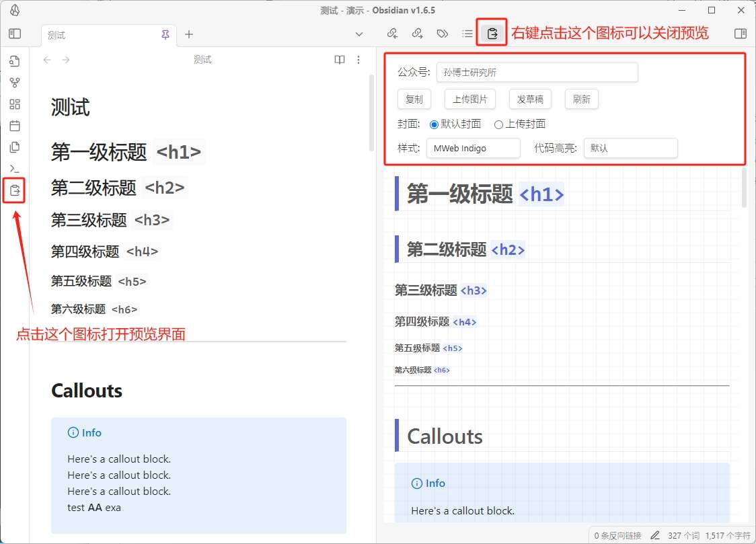The width and height of the screenshot is (756, 544).
Task: Switch to the 测试 tab
Action: [x=101, y=35]
